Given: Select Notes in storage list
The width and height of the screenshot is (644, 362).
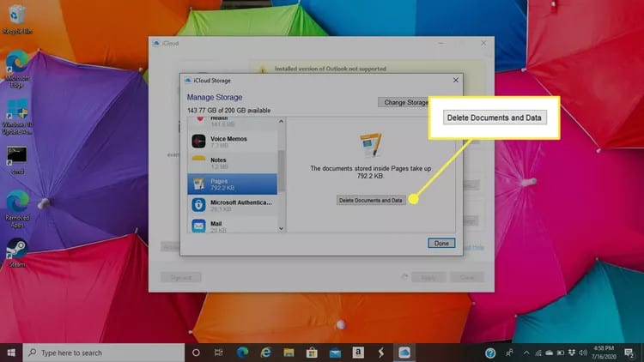Looking at the screenshot, I should [x=233, y=163].
